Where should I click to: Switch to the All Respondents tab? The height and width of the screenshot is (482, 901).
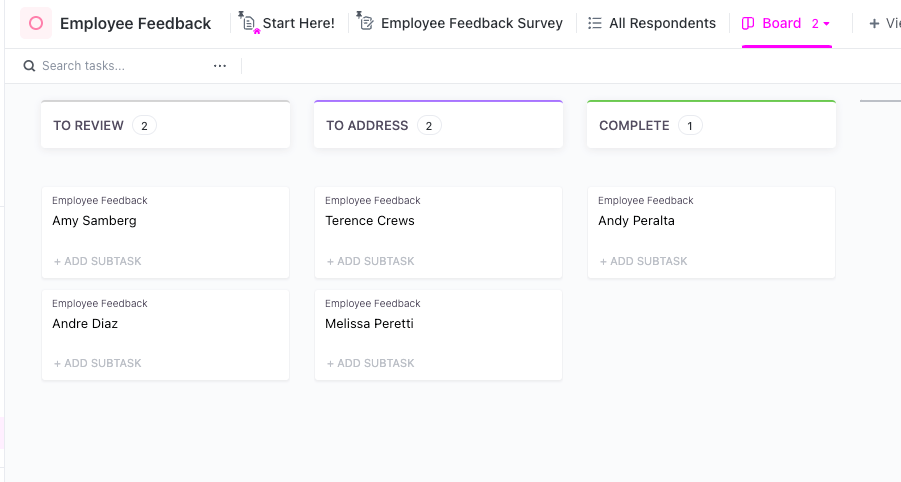pos(662,23)
